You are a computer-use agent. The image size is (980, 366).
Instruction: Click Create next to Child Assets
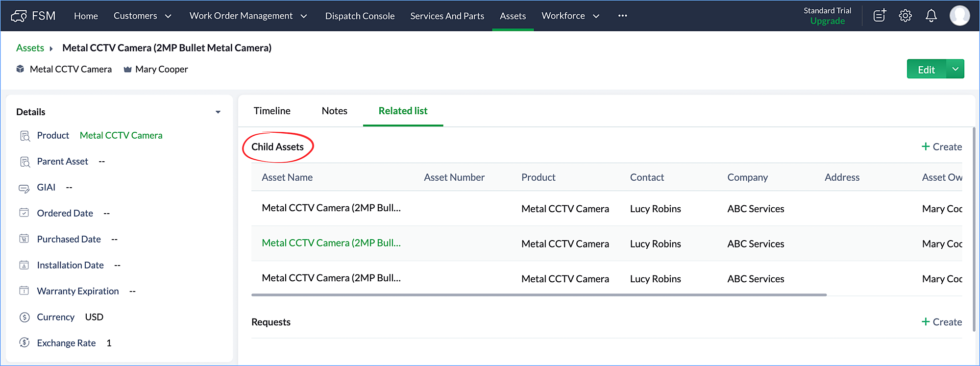[941, 146]
